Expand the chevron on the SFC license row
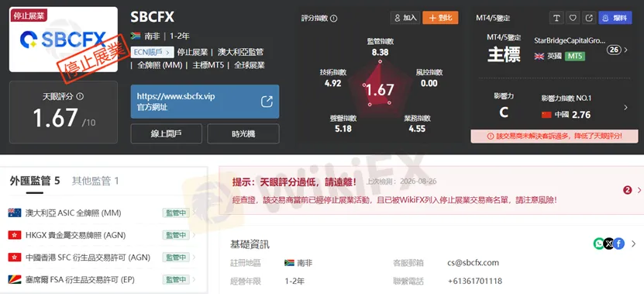This screenshot has height=294, width=644. (x=194, y=258)
